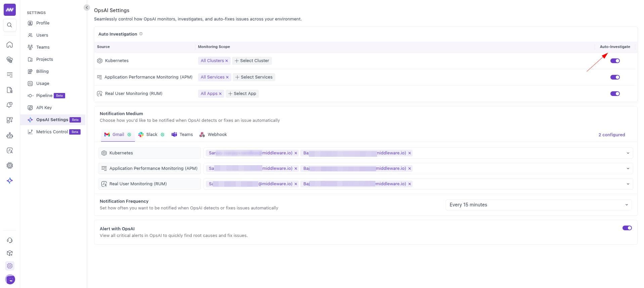Screen dimensions: 644x288
Task: Open Users settings
Action: pyautogui.click(x=42, y=35)
